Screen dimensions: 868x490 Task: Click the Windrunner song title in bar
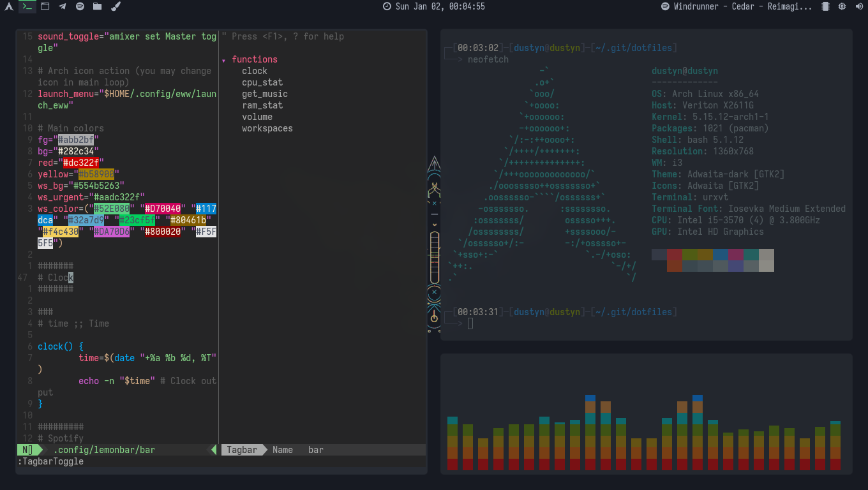coord(744,6)
